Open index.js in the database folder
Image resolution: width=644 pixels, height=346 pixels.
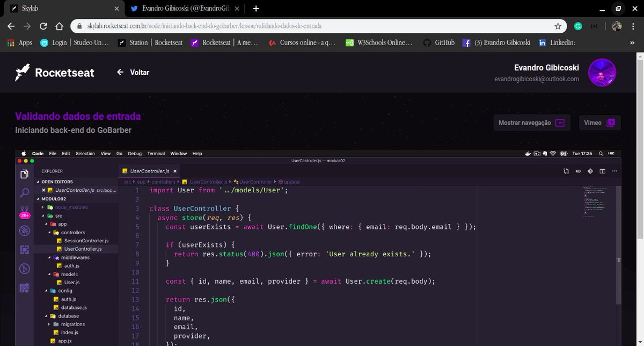pos(66,332)
